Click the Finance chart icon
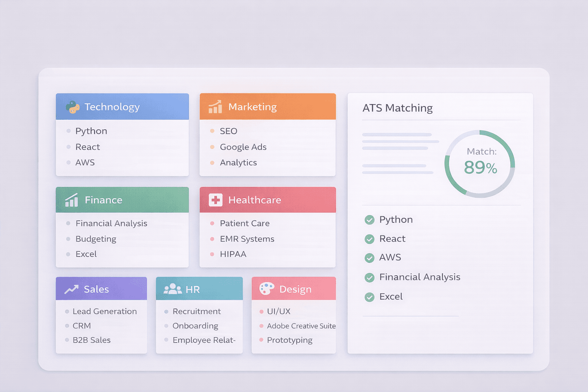This screenshot has width=588, height=392. click(x=71, y=199)
